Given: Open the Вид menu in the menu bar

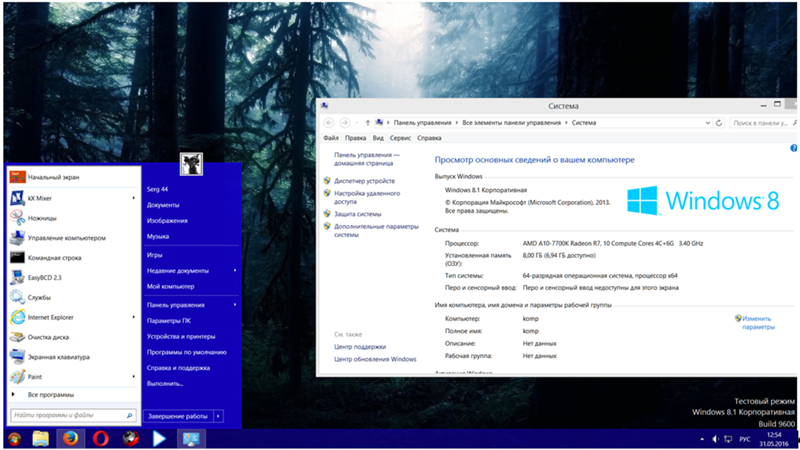Looking at the screenshot, I should (x=378, y=137).
